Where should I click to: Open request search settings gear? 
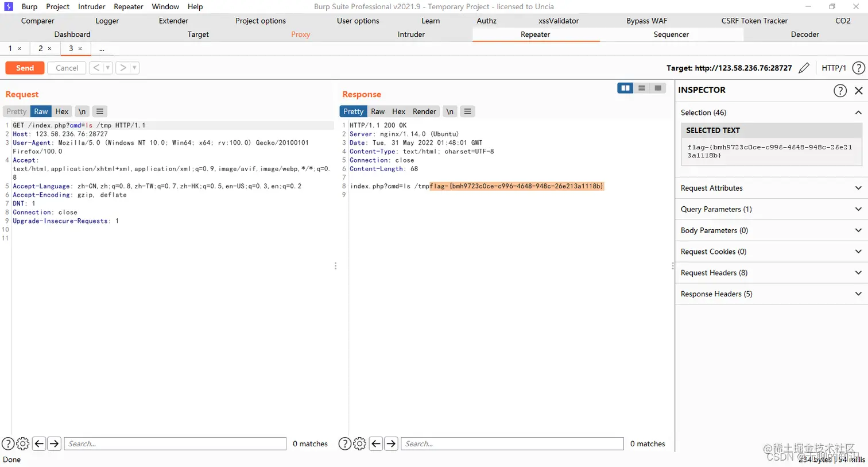[x=23, y=443]
